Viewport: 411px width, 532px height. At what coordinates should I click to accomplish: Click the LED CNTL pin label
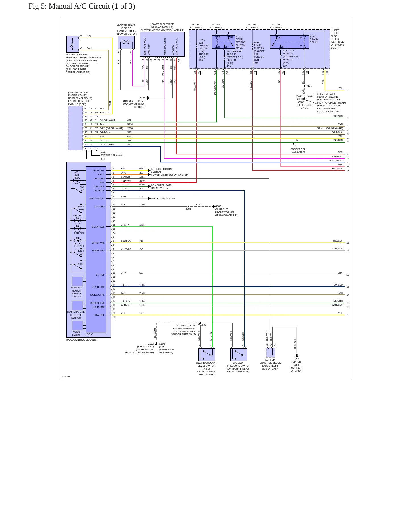pos(99,170)
